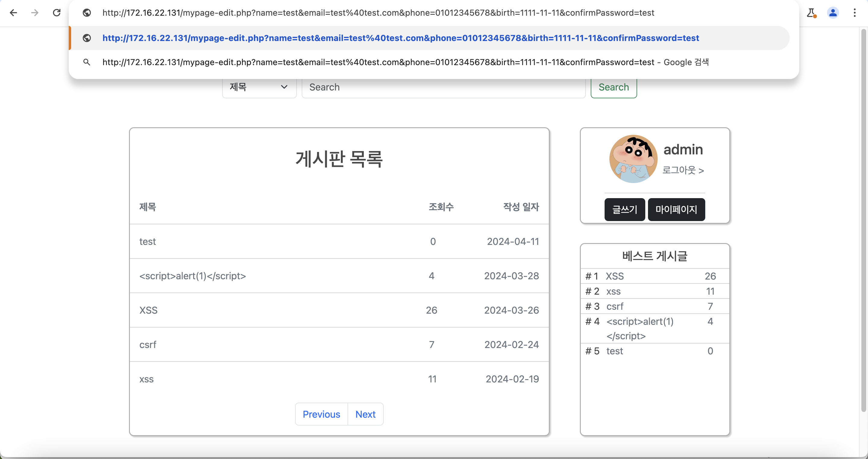
Task: Click the date 2024-03-28
Action: 511,276
